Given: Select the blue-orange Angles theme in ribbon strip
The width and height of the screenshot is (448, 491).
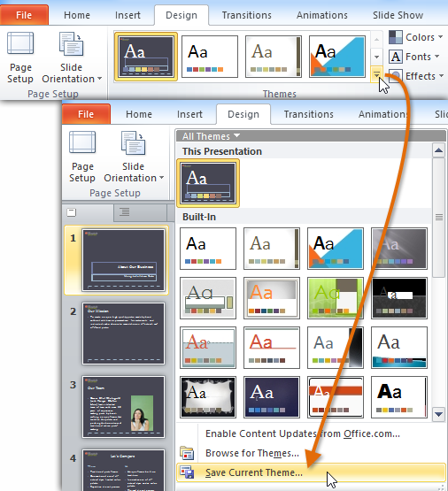Looking at the screenshot, I should coord(337,57).
